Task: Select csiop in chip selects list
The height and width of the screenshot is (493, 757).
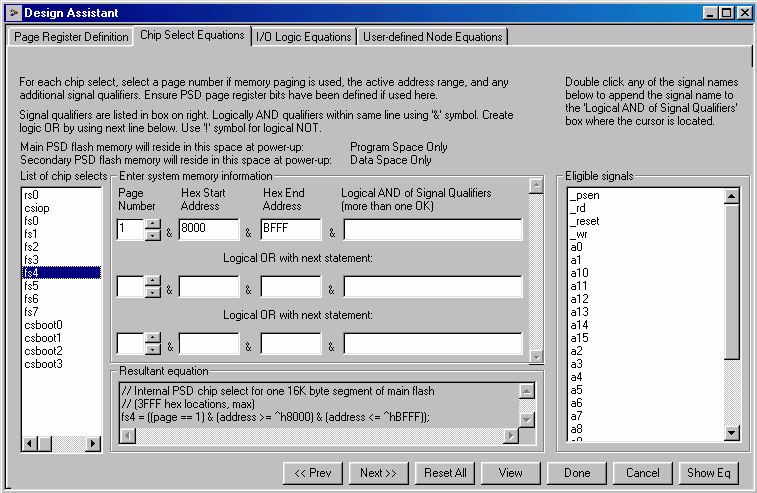Action: coord(37,207)
